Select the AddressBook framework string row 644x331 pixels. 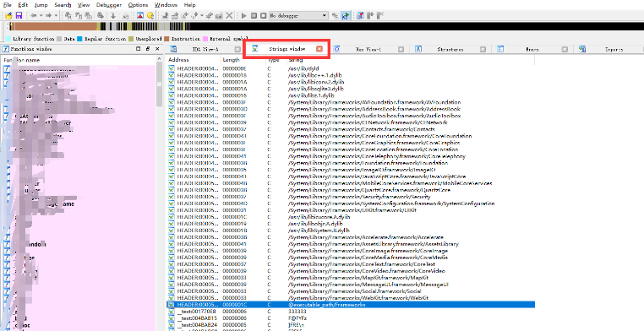click(x=351, y=109)
